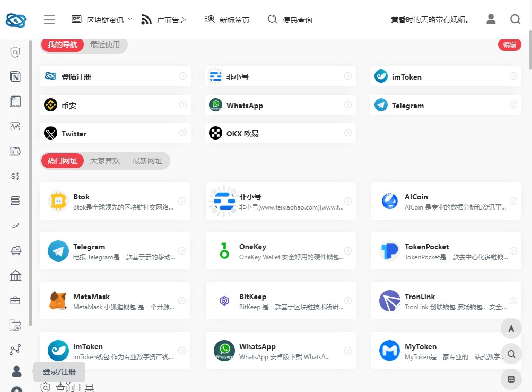Open search via the header magnifier icon
The image size is (532, 392).
[515, 19]
